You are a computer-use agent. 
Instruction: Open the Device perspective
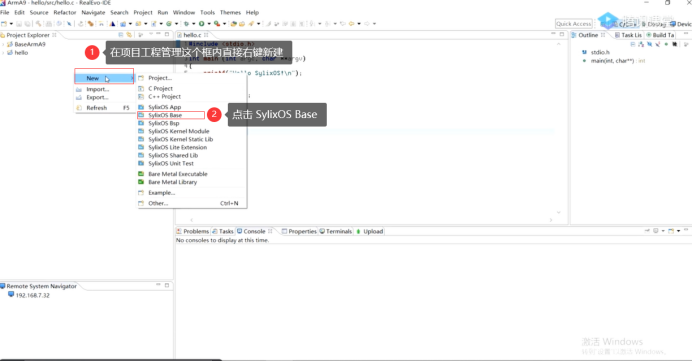coord(681,24)
